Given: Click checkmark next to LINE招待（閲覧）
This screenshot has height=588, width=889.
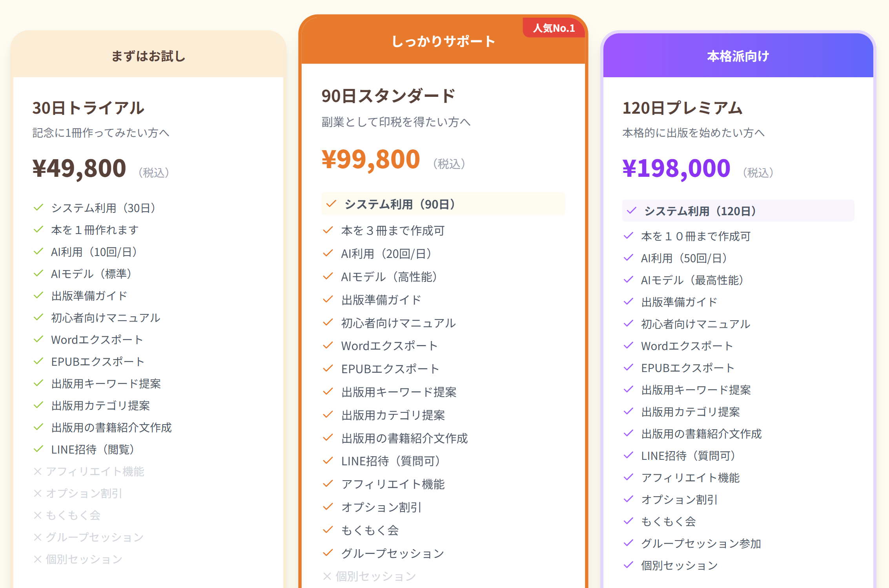Looking at the screenshot, I should click(x=38, y=449).
